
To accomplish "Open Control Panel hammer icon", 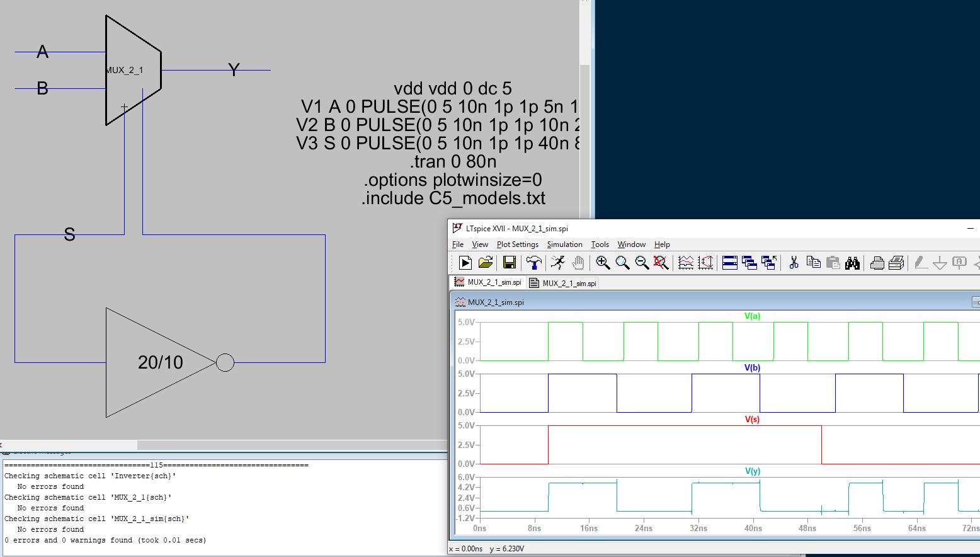I will coord(533,263).
